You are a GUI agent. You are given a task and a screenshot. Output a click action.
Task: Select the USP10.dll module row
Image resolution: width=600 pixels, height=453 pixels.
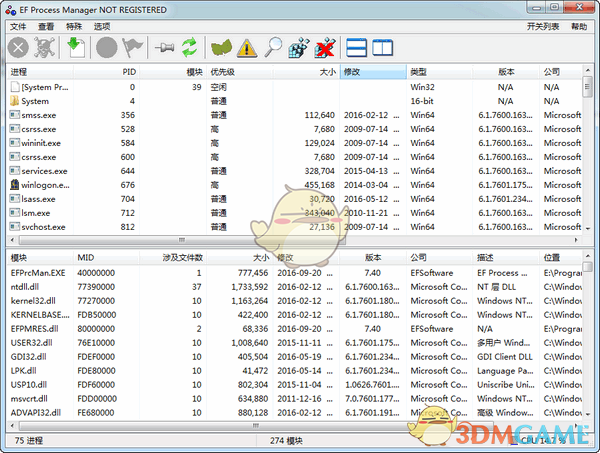[x=295, y=385]
